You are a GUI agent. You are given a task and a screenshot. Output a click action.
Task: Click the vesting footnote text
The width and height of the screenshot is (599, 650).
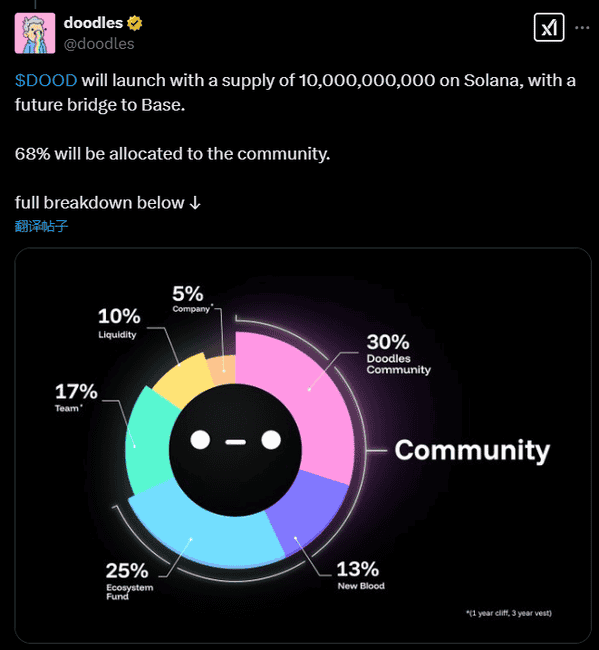(509, 613)
